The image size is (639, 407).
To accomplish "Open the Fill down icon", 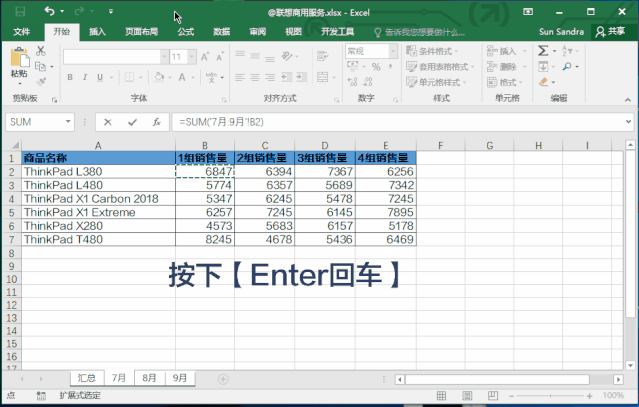I will (x=543, y=66).
